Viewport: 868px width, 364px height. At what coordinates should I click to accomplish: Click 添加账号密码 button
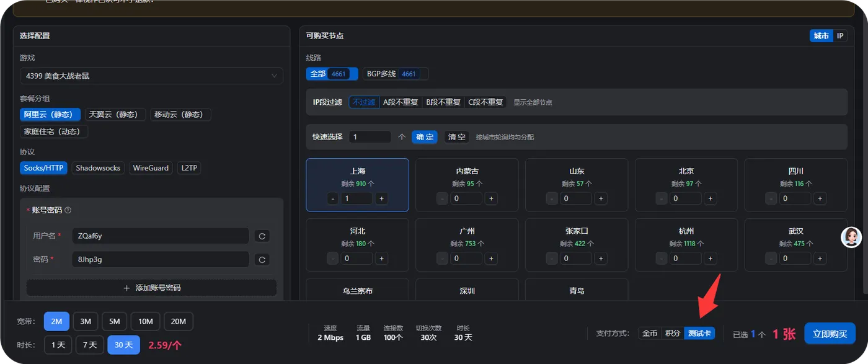pyautogui.click(x=151, y=288)
